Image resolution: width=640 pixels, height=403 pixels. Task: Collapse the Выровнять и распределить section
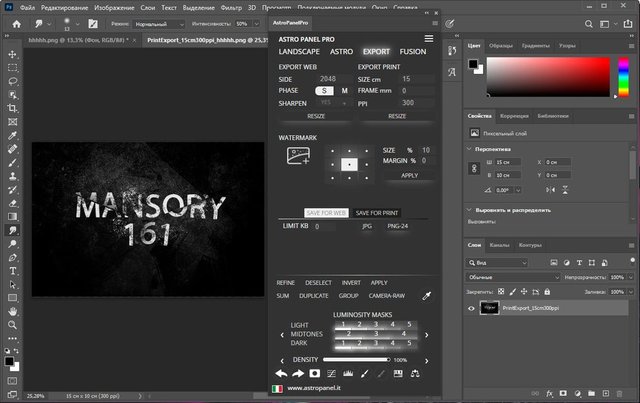coord(469,210)
